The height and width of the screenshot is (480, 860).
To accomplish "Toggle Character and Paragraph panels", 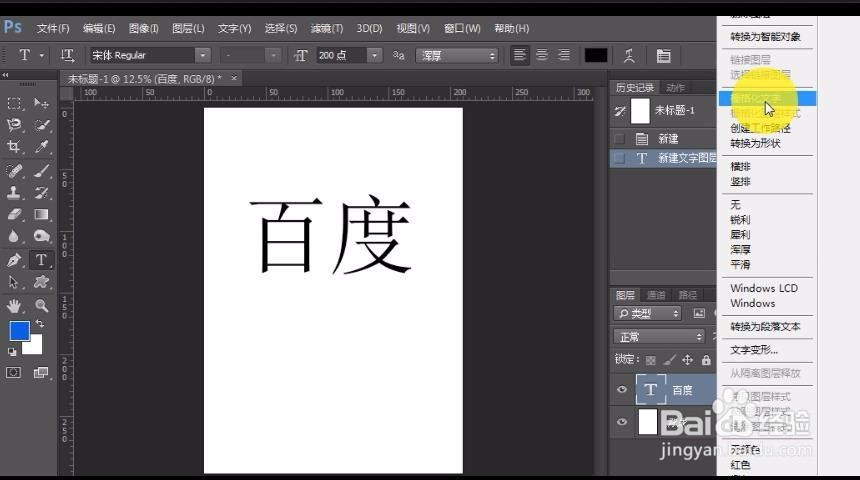I will coord(664,55).
